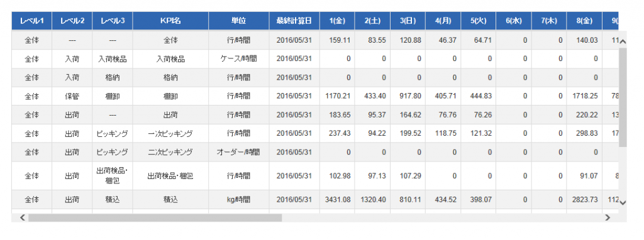Click the vertical scrollbar thumb
This screenshot has width=644, height=240.
(x=623, y=97)
